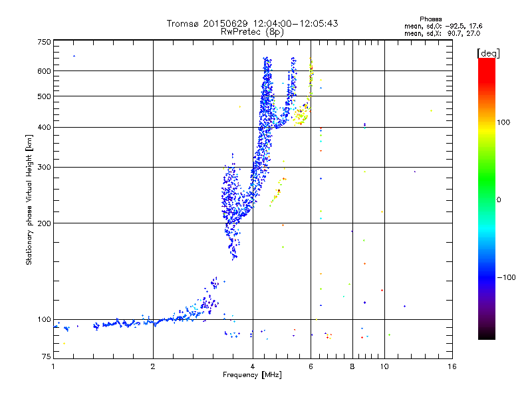Click the y-axis tick label "300"

click(45, 168)
